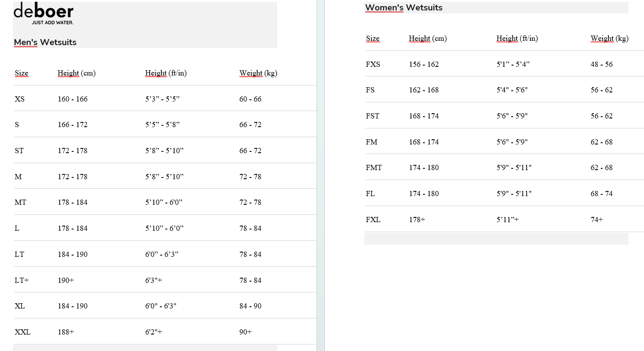Click the 90+ weight value
644x351 pixels.
pyautogui.click(x=245, y=332)
